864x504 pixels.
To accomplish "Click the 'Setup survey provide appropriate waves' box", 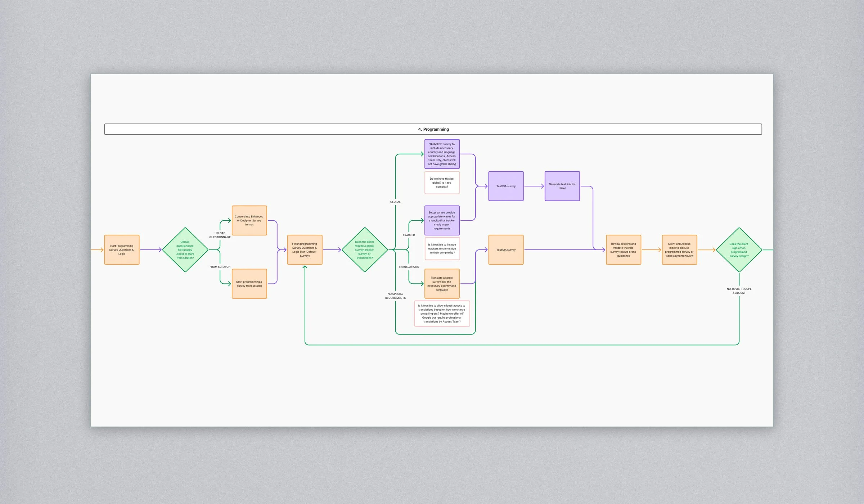I will (442, 221).
